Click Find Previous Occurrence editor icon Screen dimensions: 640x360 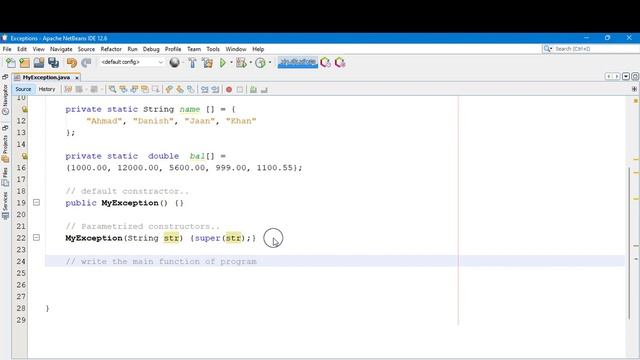click(x=123, y=89)
